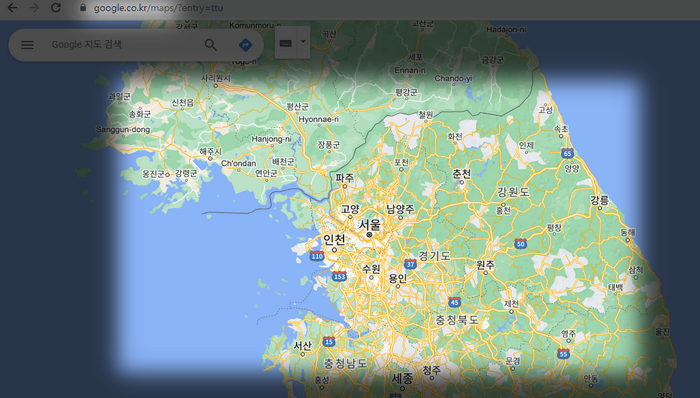
Task: Click the magnifier search icon
Action: click(x=211, y=45)
